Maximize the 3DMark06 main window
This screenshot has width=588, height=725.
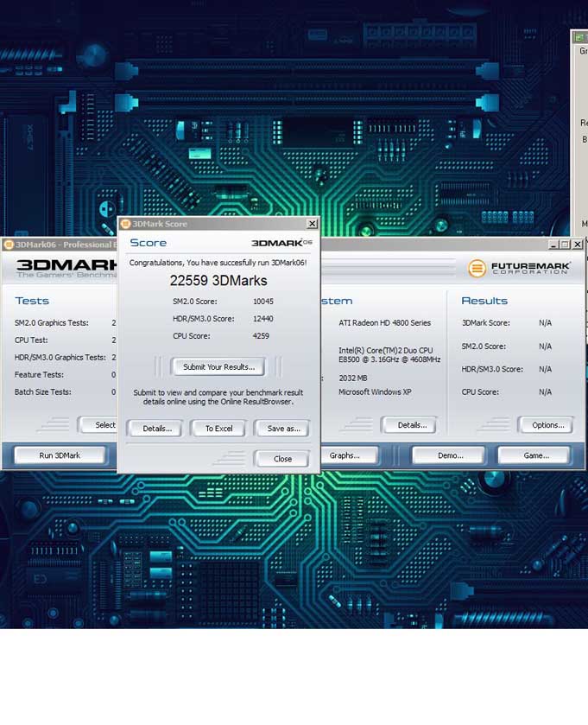point(565,245)
